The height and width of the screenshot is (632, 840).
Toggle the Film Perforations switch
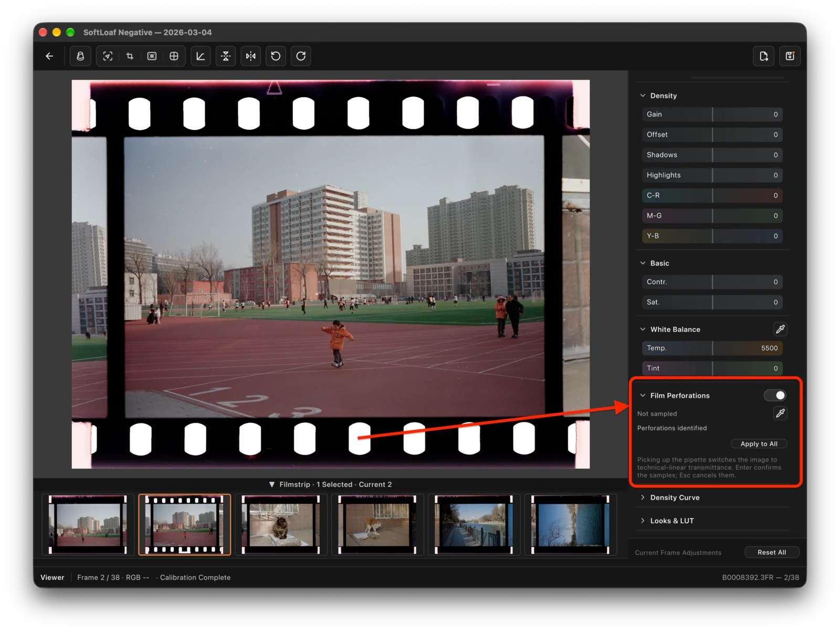point(775,395)
